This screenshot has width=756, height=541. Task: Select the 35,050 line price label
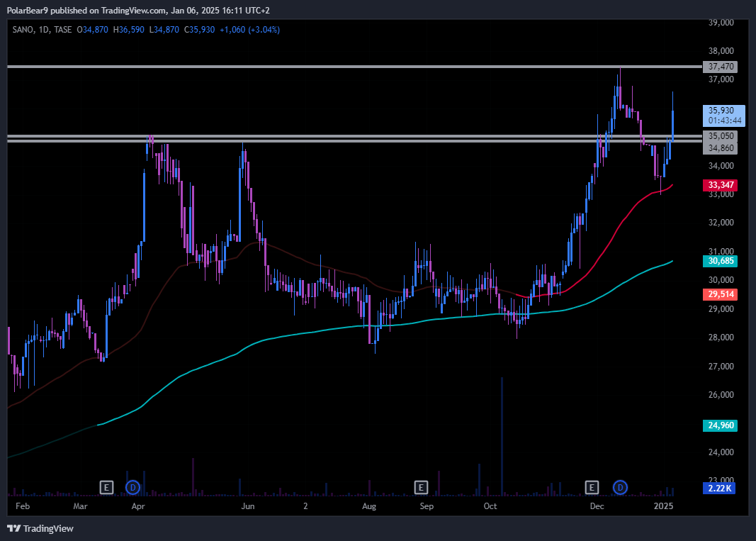click(721, 136)
